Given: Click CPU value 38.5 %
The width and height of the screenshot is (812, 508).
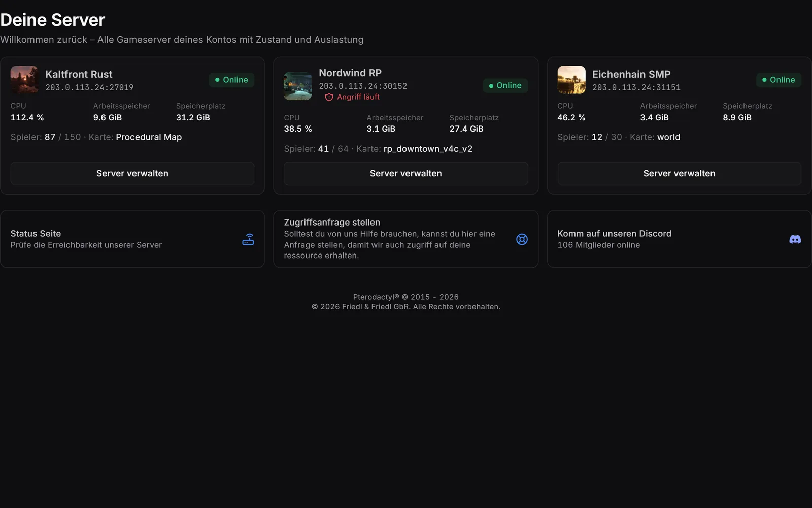Looking at the screenshot, I should (298, 129).
